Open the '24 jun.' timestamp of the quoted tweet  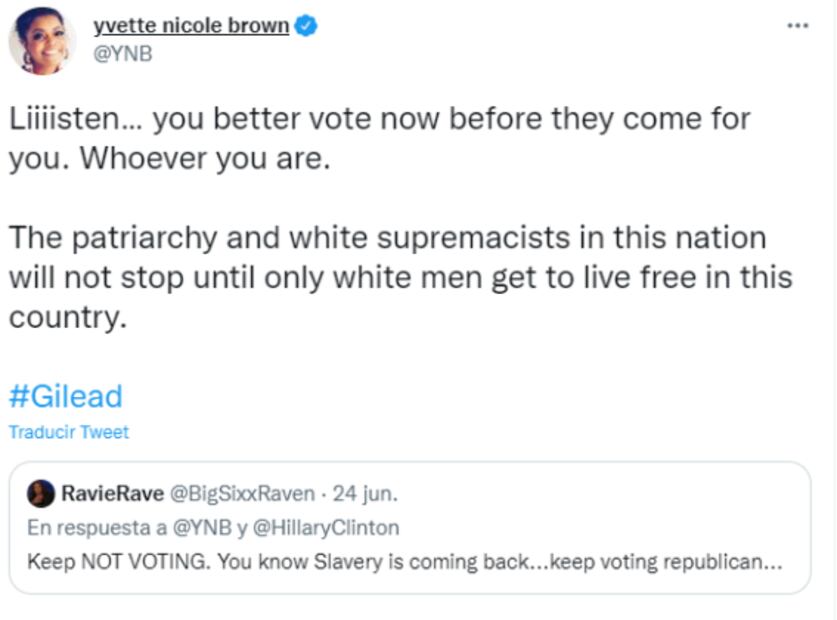[x=365, y=493]
